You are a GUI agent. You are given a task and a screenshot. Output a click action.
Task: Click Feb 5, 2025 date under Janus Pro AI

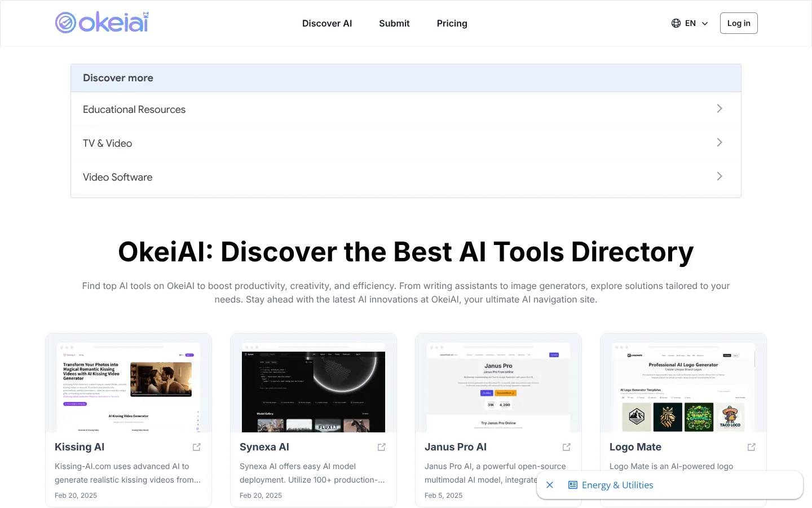click(x=444, y=496)
